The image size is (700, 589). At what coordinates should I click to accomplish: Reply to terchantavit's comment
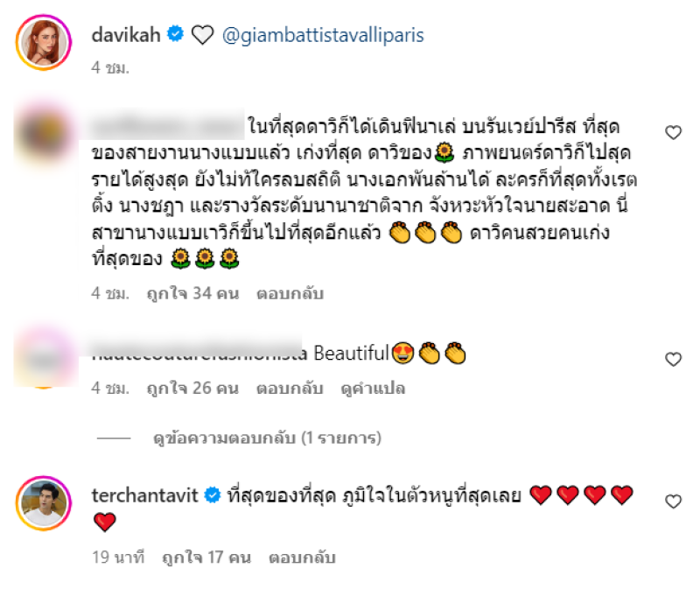pyautogui.click(x=302, y=557)
